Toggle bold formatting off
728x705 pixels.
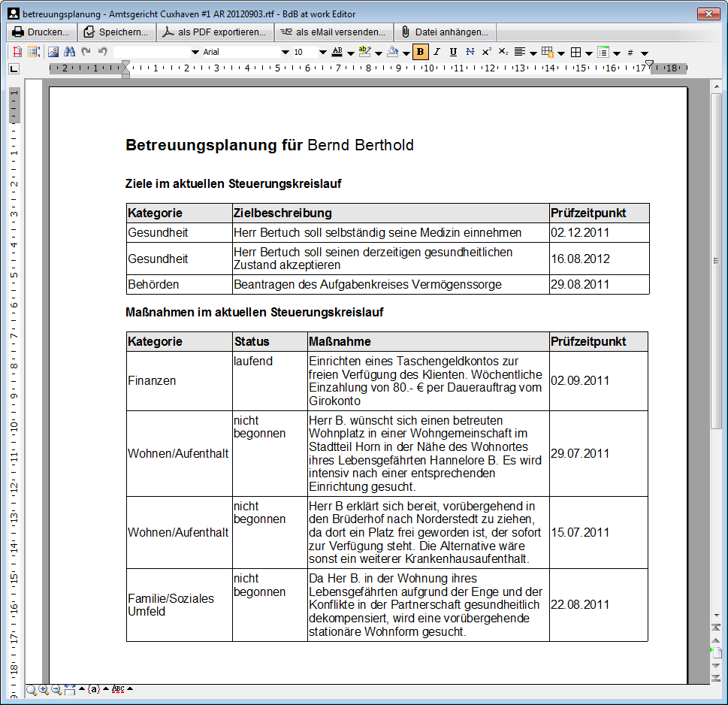point(420,52)
